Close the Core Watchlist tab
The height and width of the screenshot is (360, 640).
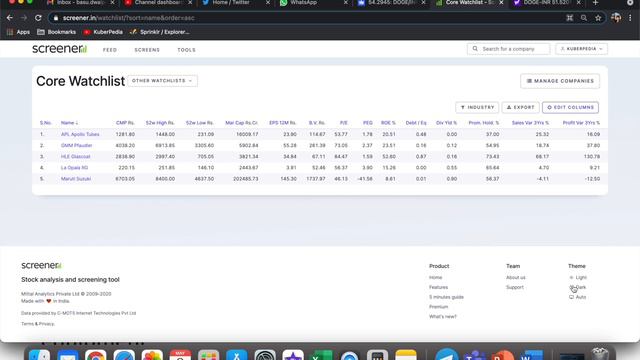click(x=501, y=3)
